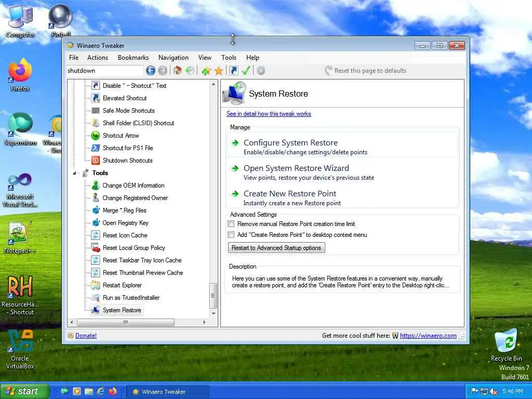Open bookmarks with the yellow star icon
The width and height of the screenshot is (532, 399).
(219, 71)
